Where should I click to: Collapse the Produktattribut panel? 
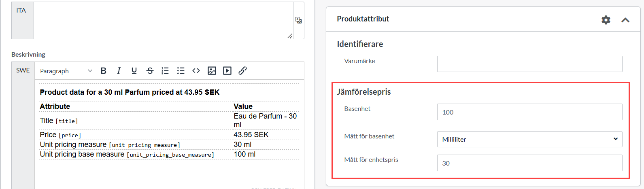point(625,20)
